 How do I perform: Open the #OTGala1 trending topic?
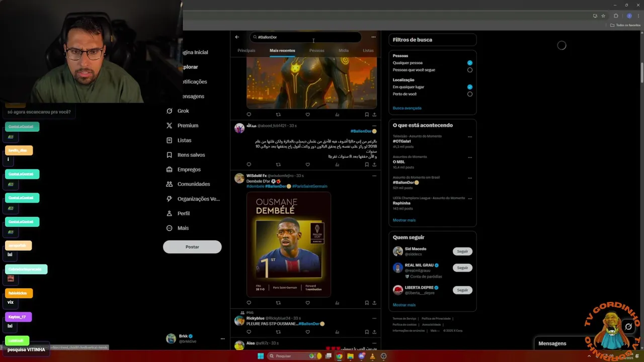click(402, 141)
